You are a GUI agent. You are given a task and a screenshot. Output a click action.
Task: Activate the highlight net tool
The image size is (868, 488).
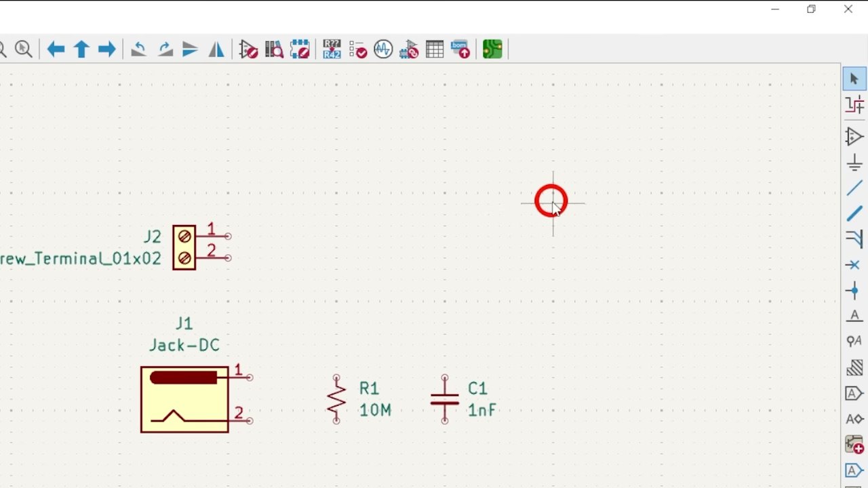(854, 104)
